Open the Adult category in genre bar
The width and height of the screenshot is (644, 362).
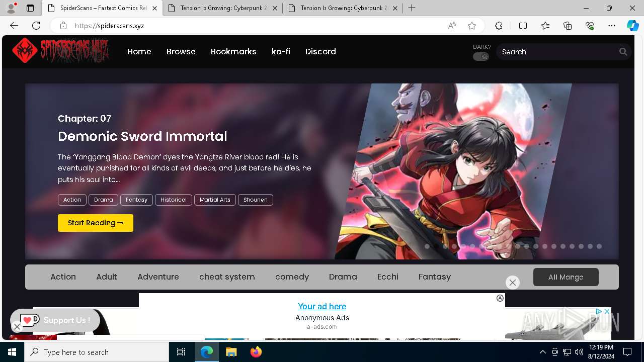107,277
